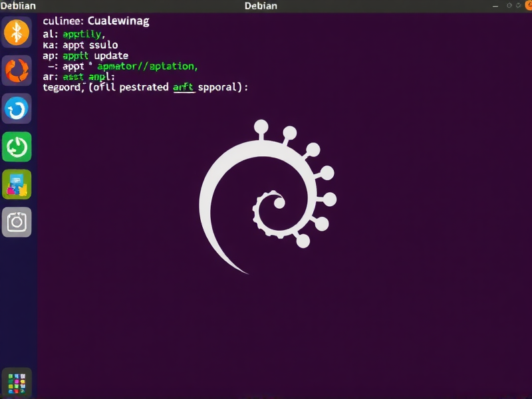Click the Show Applications grid at dock bottom
The width and height of the screenshot is (532, 399).
(17, 382)
